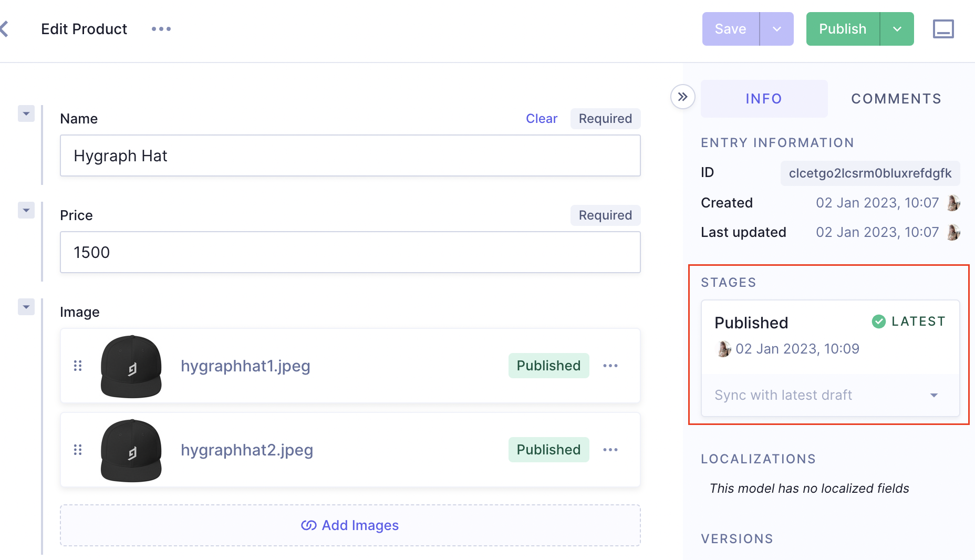975x560 pixels.
Task: Focus the Price input containing 1500
Action: 350,252
